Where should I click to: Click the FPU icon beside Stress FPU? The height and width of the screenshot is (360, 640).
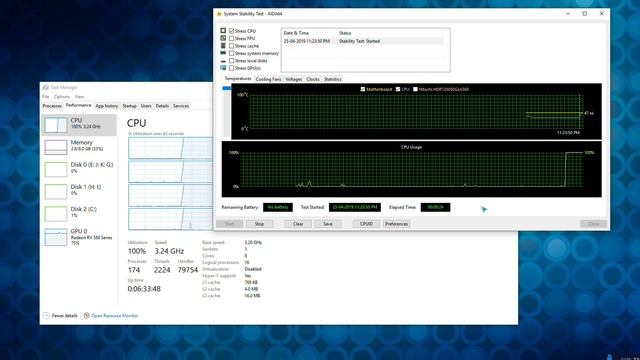(223, 38)
